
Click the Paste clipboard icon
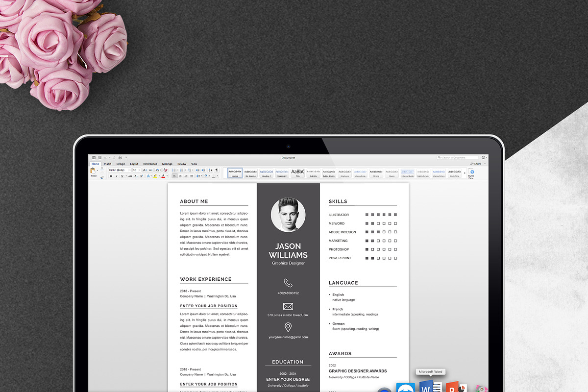click(93, 171)
